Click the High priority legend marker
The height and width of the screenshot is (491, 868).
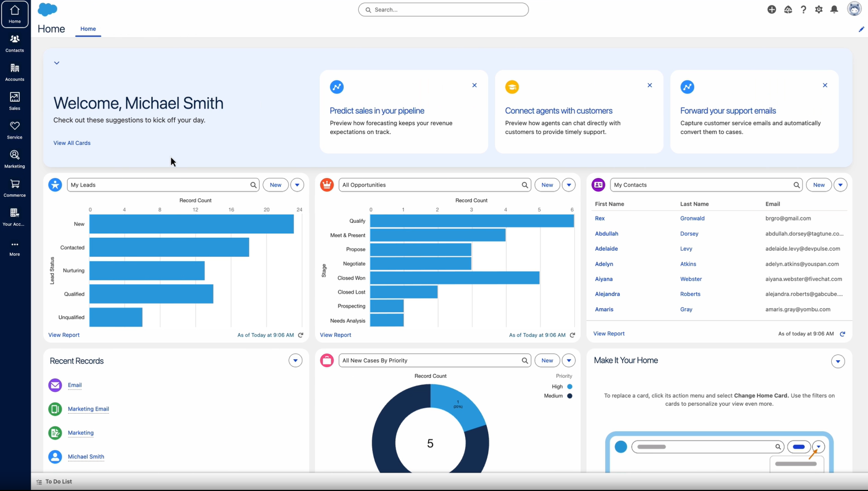tap(570, 387)
